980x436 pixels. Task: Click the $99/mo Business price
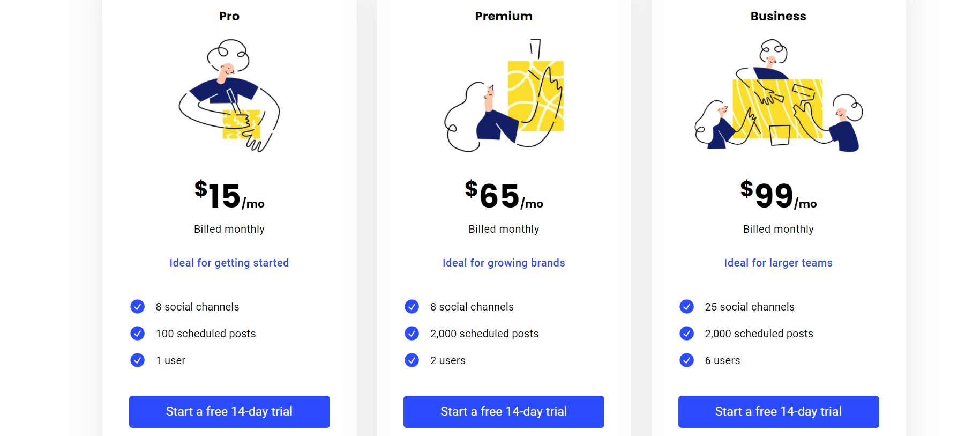click(779, 195)
